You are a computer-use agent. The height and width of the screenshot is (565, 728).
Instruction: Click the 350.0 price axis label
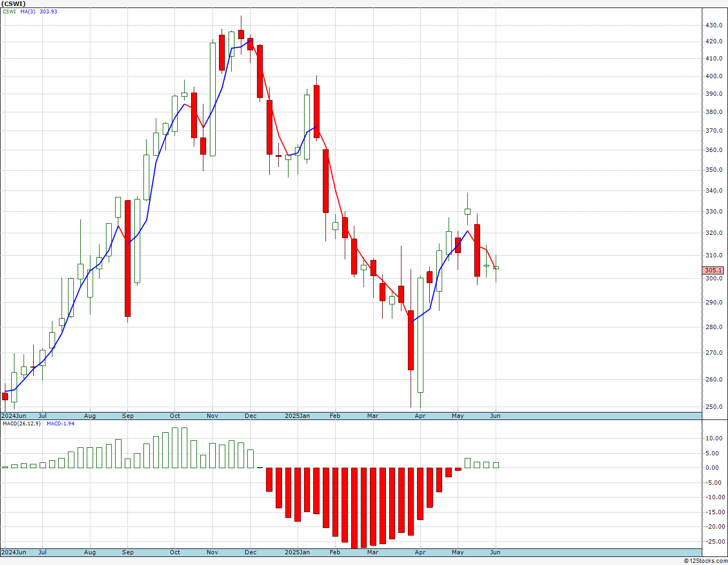[x=714, y=170]
